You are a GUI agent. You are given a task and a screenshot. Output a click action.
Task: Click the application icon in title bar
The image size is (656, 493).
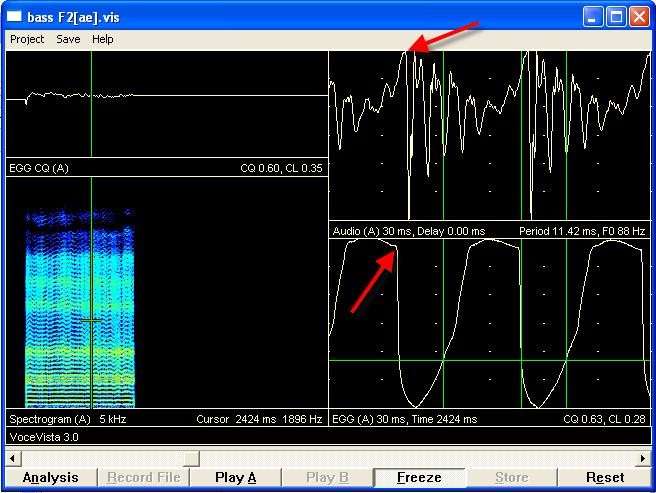tap(14, 15)
